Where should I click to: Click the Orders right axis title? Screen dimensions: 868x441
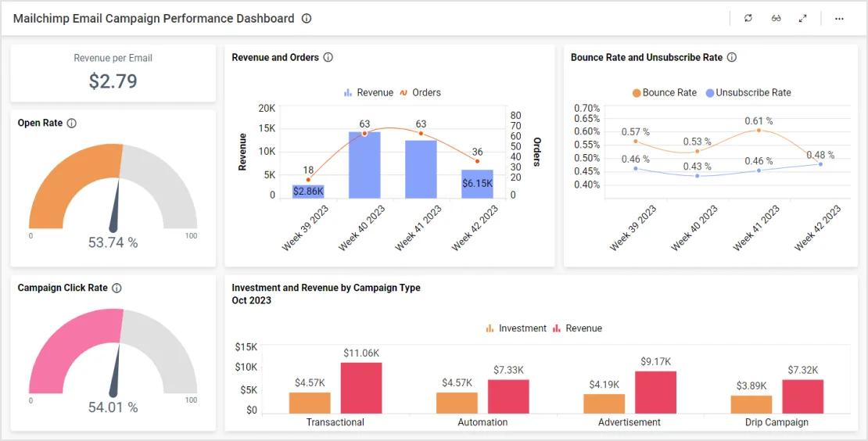536,152
